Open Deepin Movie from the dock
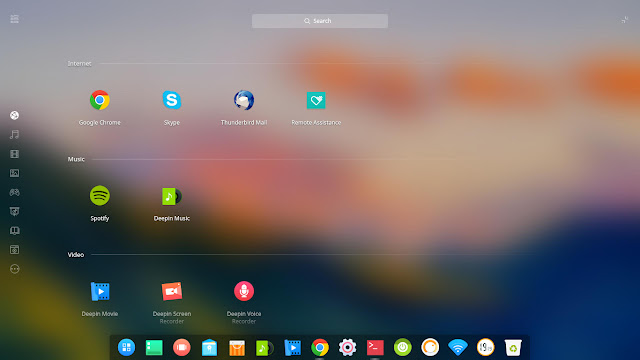640x360 pixels. (x=292, y=347)
